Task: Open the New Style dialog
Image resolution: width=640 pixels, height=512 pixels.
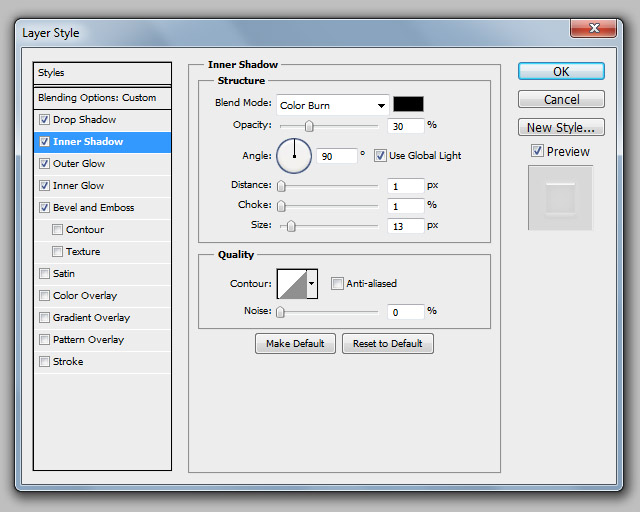Action: [x=561, y=127]
